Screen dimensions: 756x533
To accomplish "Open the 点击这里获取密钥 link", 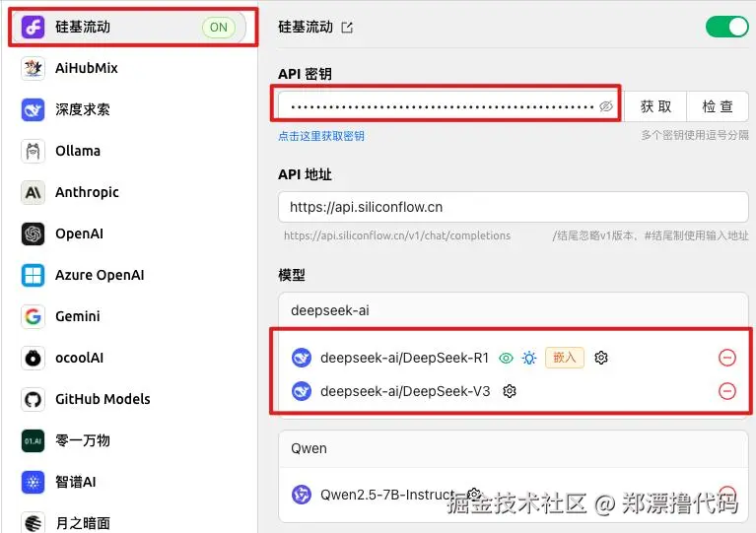I will 321,136.
